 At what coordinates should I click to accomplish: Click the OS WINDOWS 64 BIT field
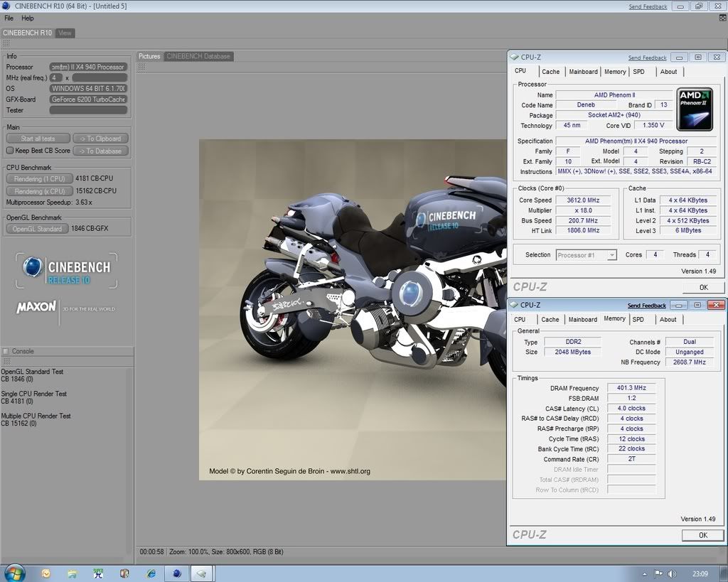pos(88,88)
